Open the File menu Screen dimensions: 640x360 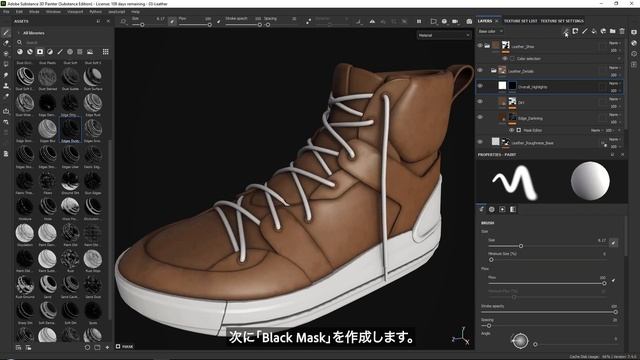click(6, 12)
